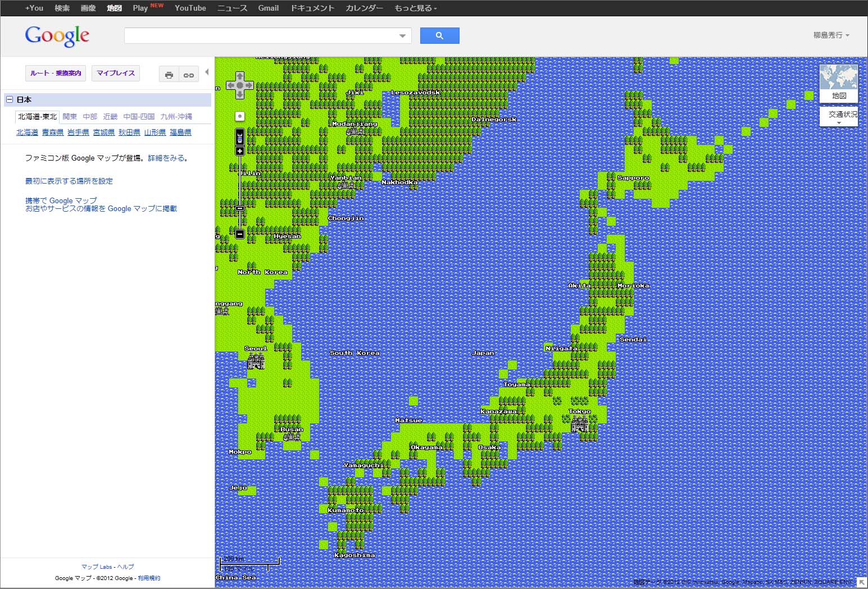The width and height of the screenshot is (868, 589).
Task: Click the link chain icon
Action: click(189, 75)
